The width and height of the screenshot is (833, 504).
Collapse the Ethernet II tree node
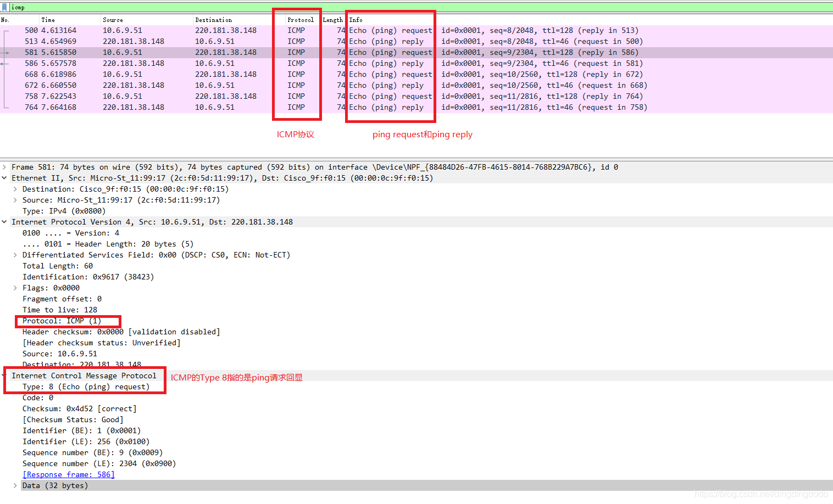[4, 178]
